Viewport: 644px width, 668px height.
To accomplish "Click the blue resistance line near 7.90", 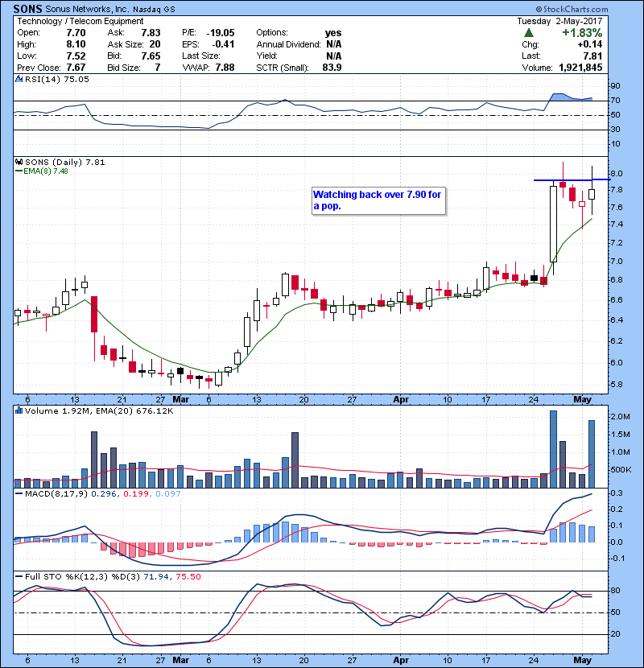I will 572,179.
